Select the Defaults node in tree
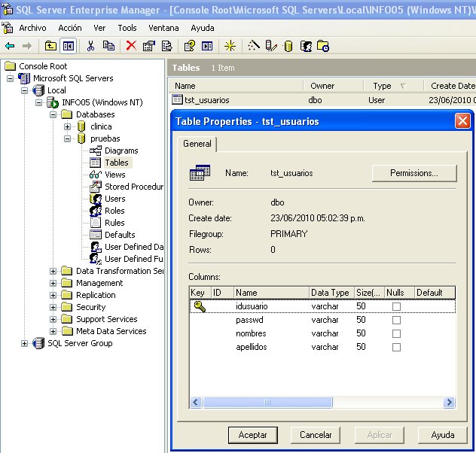Screen dimensions: 476x453 120,235
